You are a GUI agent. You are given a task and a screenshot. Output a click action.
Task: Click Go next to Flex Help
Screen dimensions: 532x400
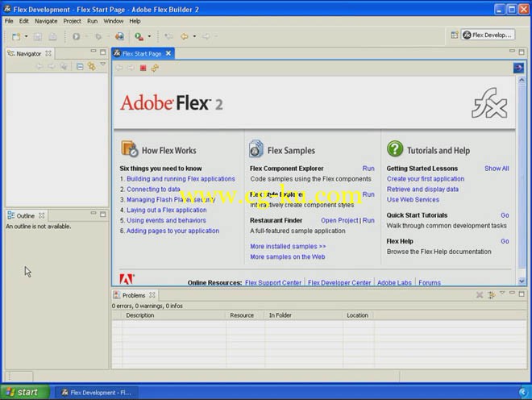(x=505, y=241)
